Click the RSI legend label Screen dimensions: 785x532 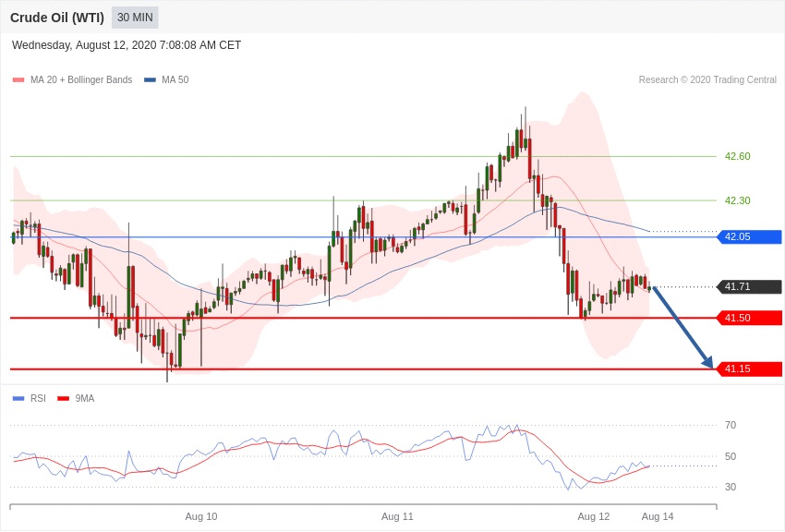tap(38, 398)
